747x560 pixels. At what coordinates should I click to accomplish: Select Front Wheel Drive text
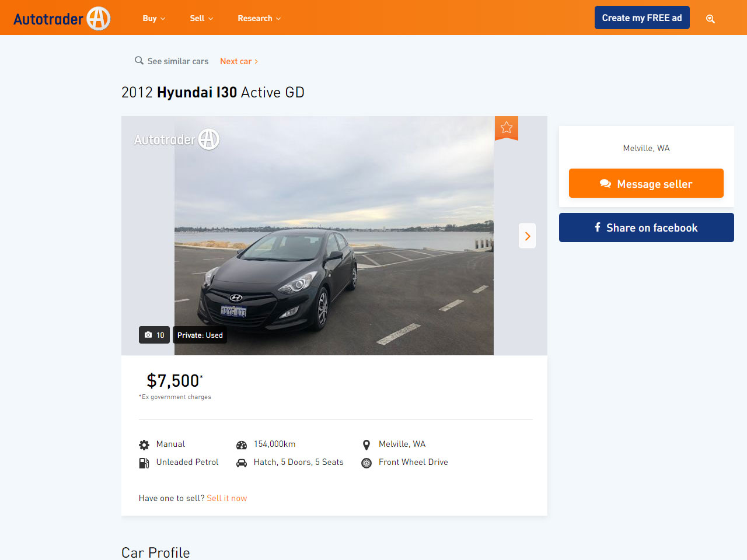[x=413, y=462]
